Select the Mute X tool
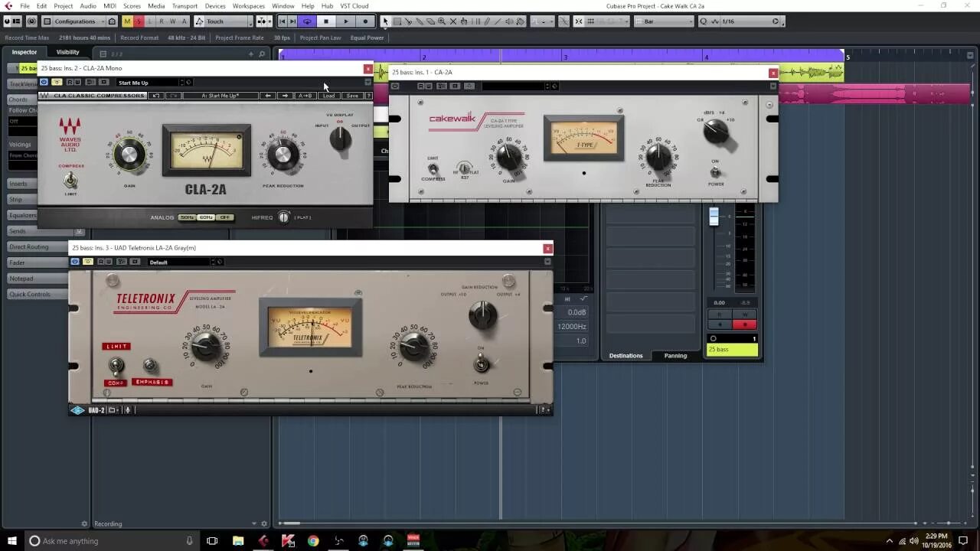The image size is (980, 551). click(454, 21)
